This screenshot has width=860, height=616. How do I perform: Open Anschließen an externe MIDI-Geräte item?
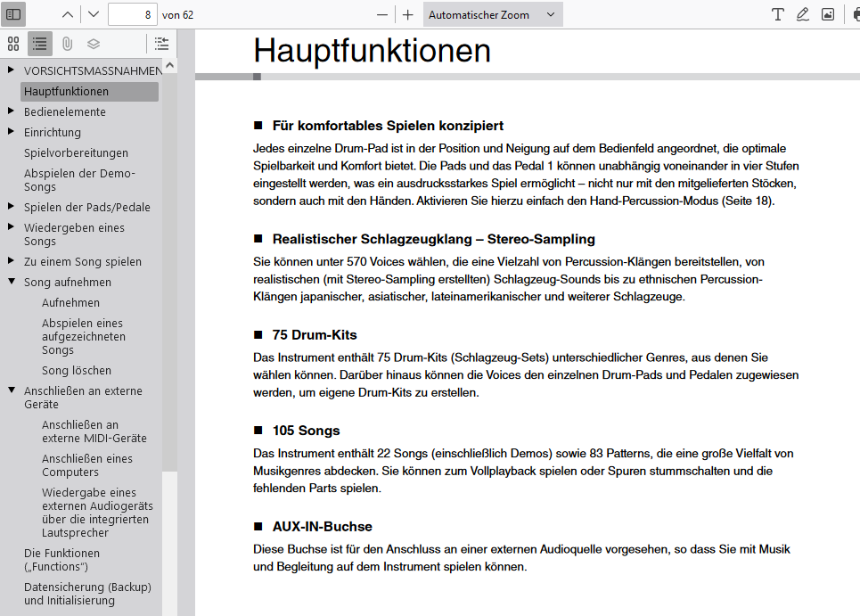pos(94,431)
